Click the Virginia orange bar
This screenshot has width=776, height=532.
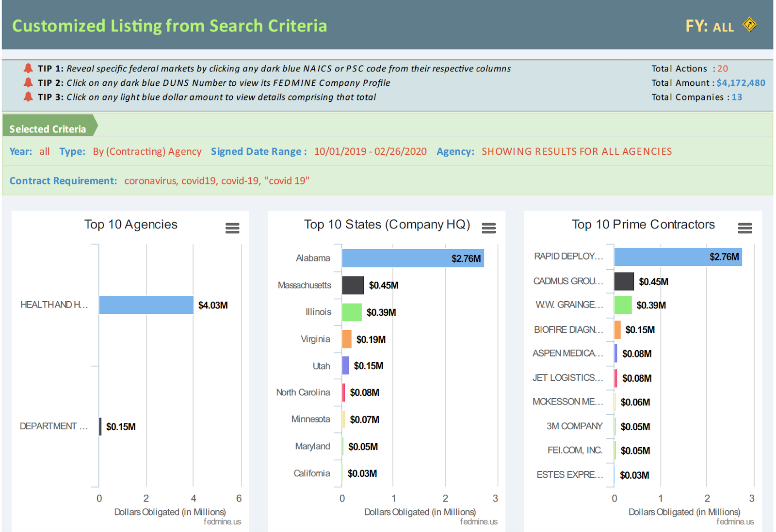pyautogui.click(x=347, y=339)
